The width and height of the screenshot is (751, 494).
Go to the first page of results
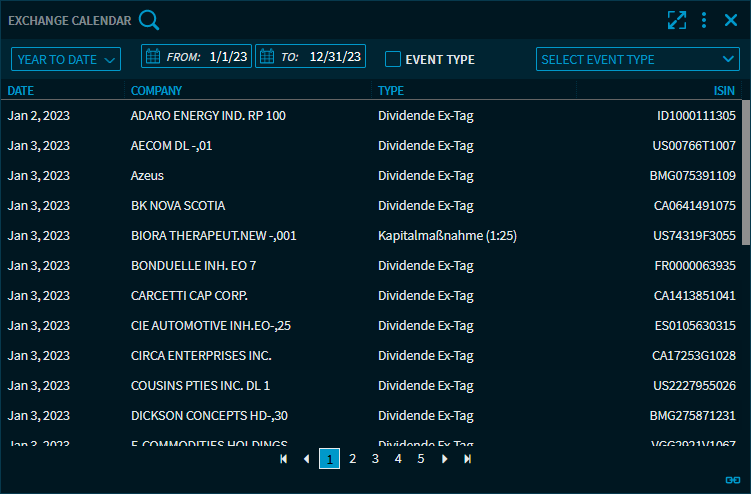click(x=284, y=459)
